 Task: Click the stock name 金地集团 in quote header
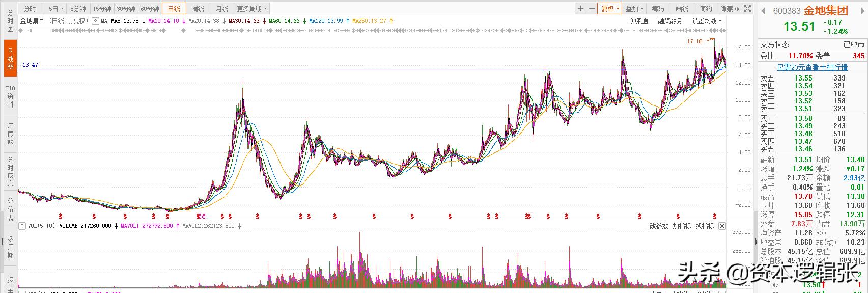826,11
